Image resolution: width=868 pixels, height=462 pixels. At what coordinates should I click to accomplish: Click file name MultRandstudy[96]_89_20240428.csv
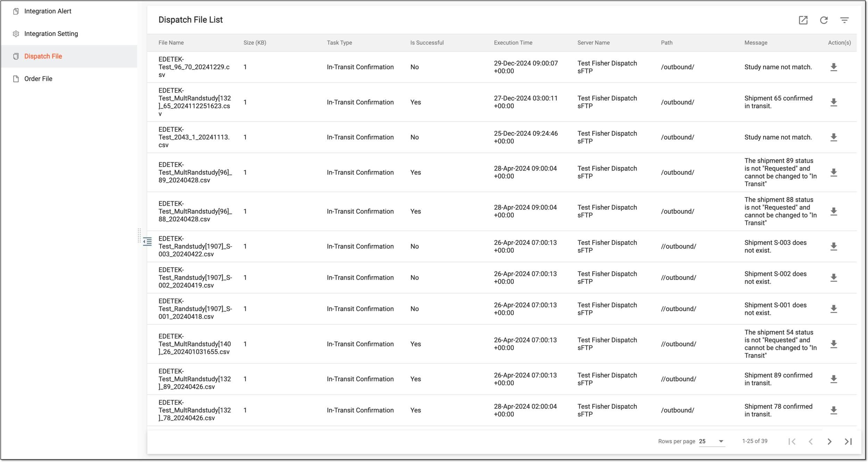click(x=195, y=173)
